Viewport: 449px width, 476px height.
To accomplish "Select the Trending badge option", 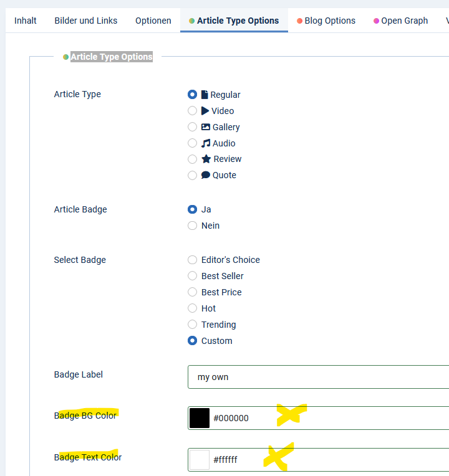I will coord(192,325).
